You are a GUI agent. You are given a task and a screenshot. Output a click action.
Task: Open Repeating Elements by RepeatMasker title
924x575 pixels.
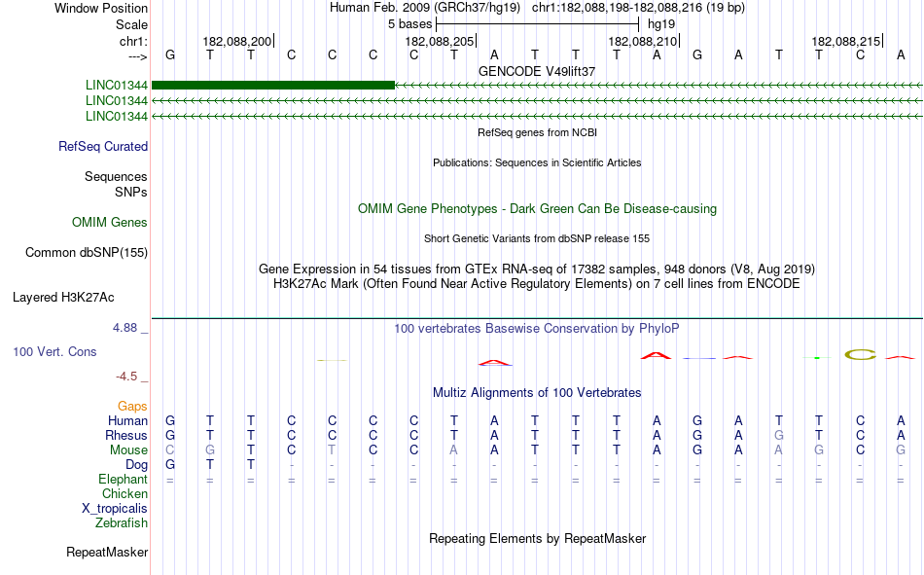537,538
